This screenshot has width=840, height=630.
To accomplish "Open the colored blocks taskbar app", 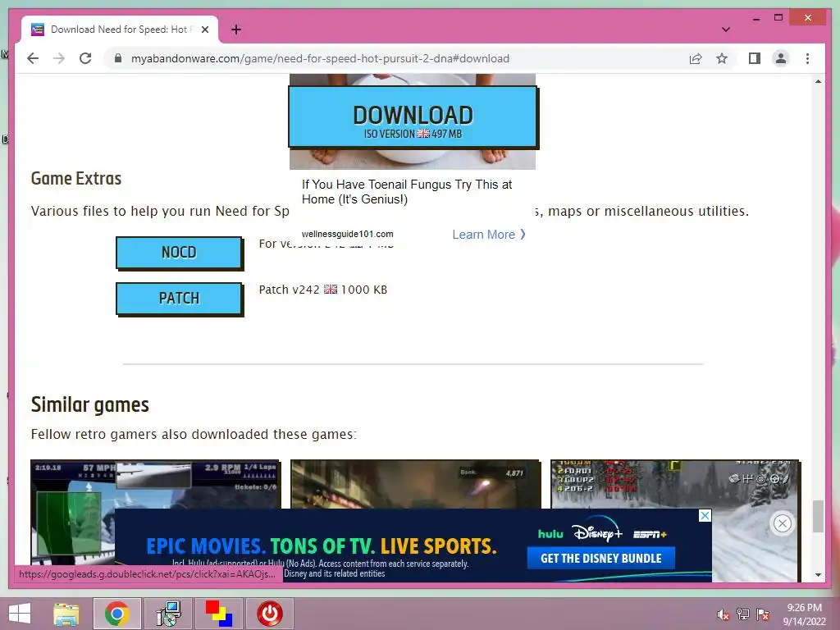I will [x=219, y=614].
